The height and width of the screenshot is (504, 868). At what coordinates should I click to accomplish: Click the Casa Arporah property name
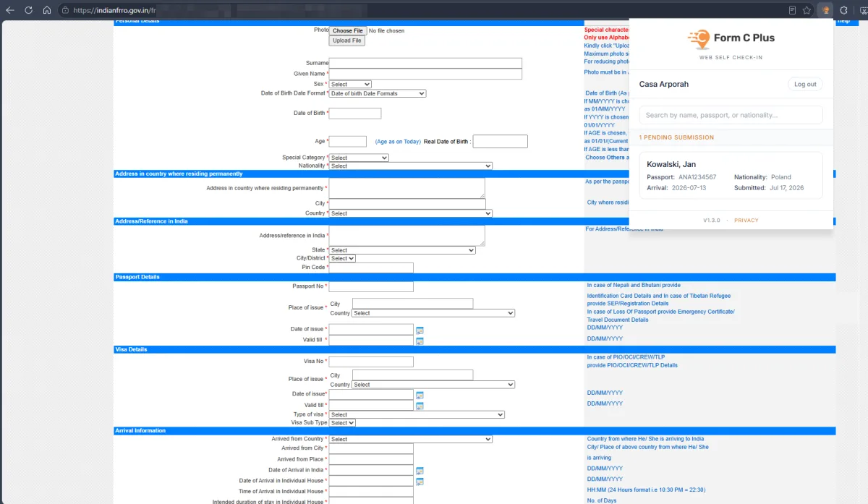[664, 84]
